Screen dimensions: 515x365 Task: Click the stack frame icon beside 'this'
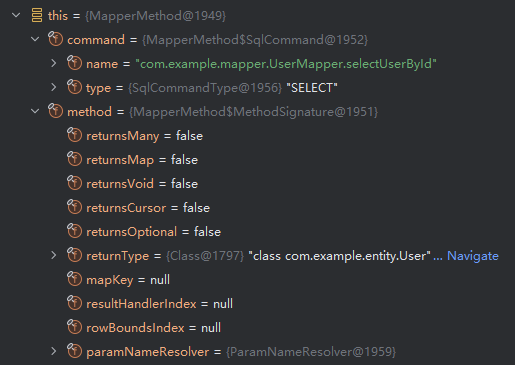(x=37, y=15)
